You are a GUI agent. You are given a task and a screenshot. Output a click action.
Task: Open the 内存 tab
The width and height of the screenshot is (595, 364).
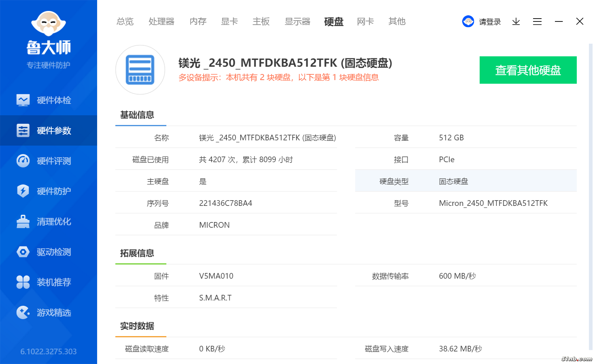pyautogui.click(x=198, y=21)
